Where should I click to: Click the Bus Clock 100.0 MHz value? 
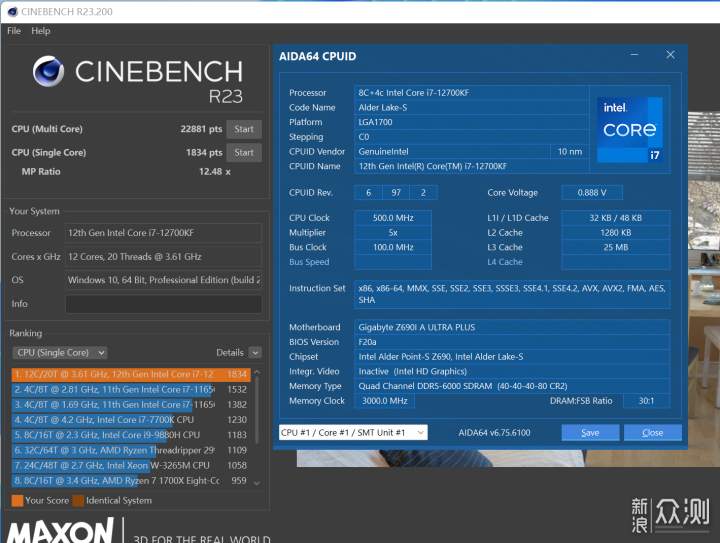(393, 247)
